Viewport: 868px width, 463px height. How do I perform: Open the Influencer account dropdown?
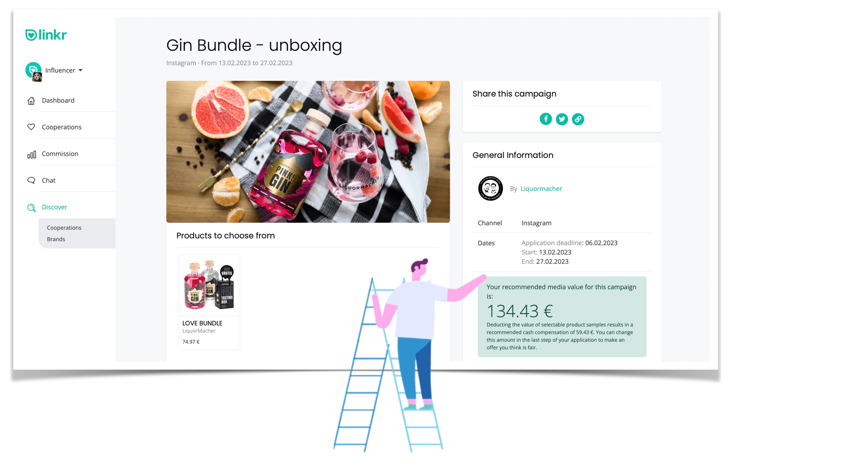pos(64,70)
